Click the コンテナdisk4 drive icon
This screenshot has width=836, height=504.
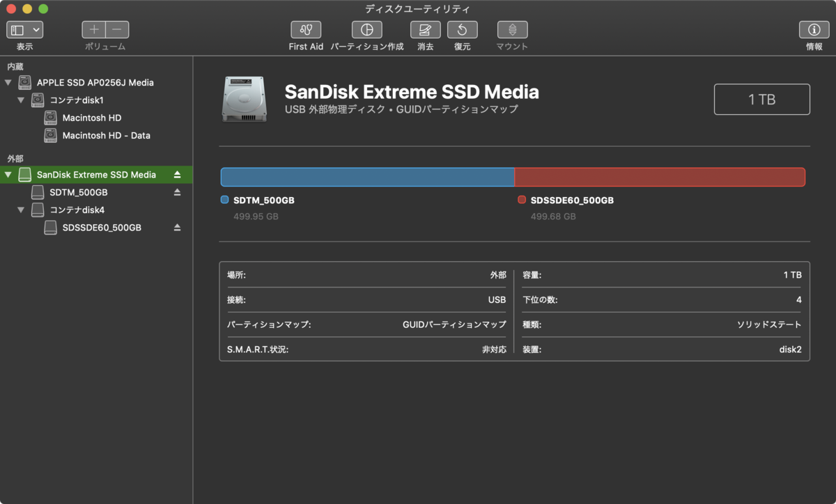[x=38, y=210]
